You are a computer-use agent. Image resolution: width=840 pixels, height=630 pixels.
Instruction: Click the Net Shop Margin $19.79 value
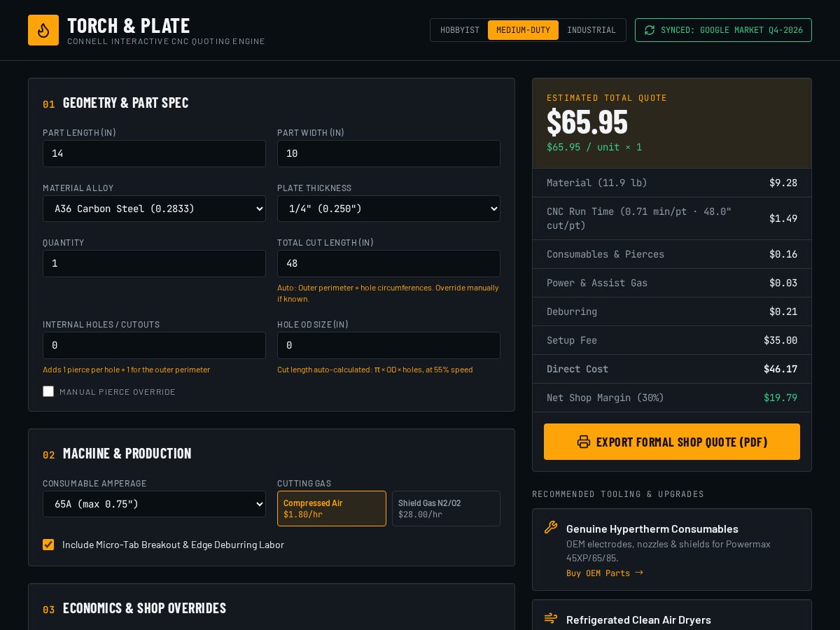[x=780, y=398]
